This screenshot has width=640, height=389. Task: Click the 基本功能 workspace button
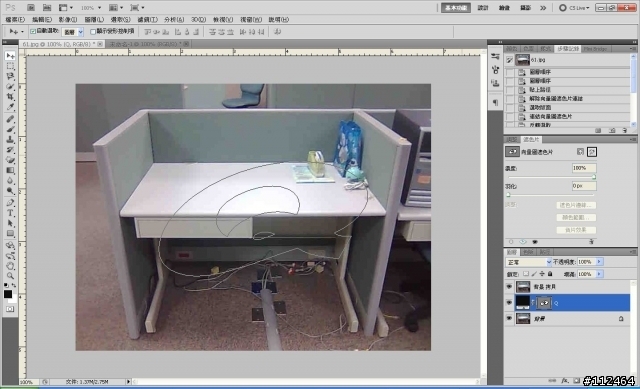(456, 8)
